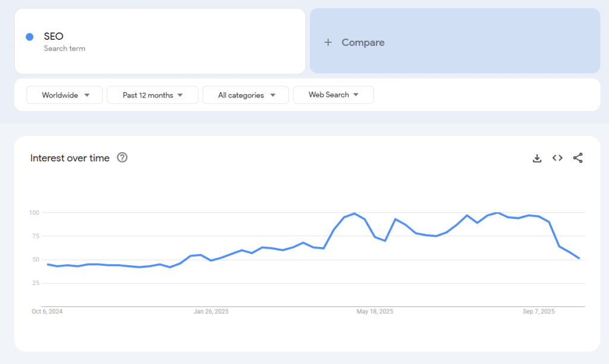Click the trend line's rightmost end point
Image resolution: width=609 pixels, height=364 pixels.
(579, 259)
